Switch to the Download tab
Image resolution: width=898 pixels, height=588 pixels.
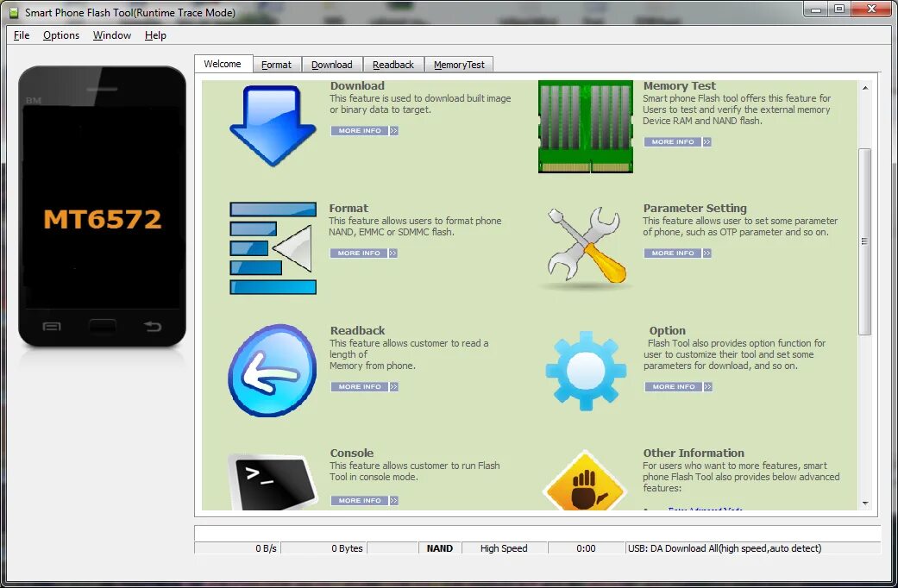click(x=332, y=65)
